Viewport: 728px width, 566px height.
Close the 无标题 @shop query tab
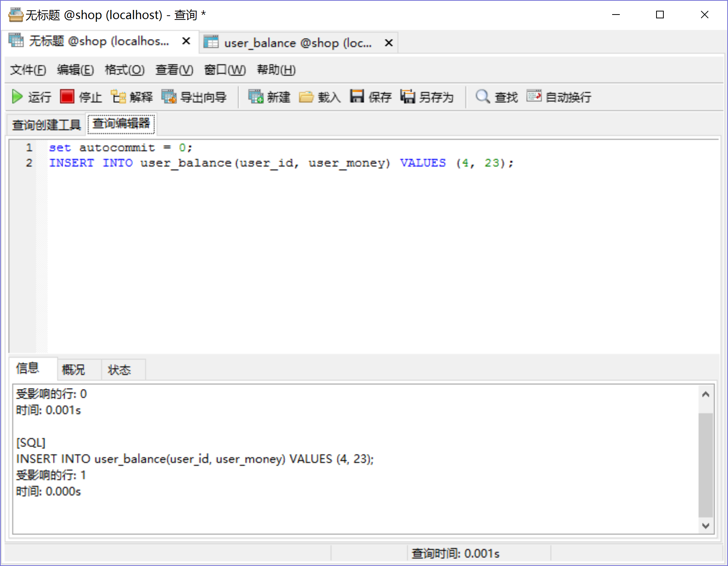pos(186,41)
